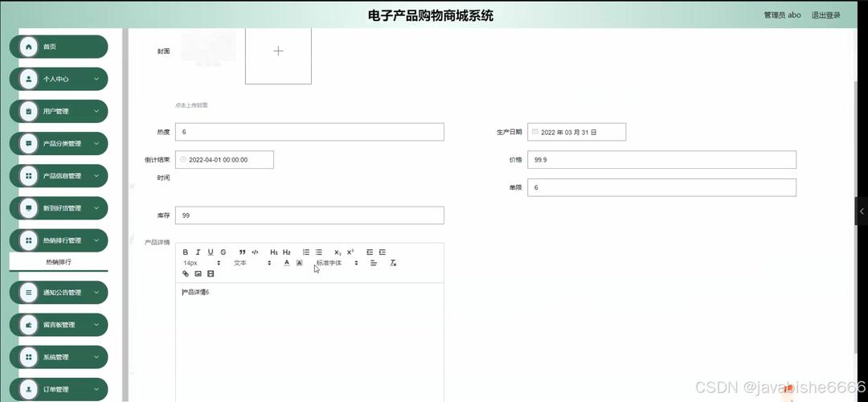Click the Personal Center user icon
The height and width of the screenshot is (402, 868).
tap(29, 79)
